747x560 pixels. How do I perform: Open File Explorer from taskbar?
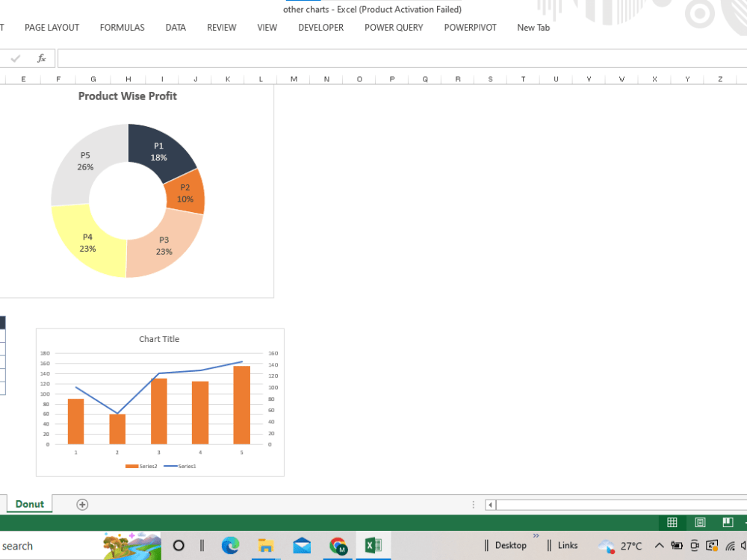click(266, 546)
